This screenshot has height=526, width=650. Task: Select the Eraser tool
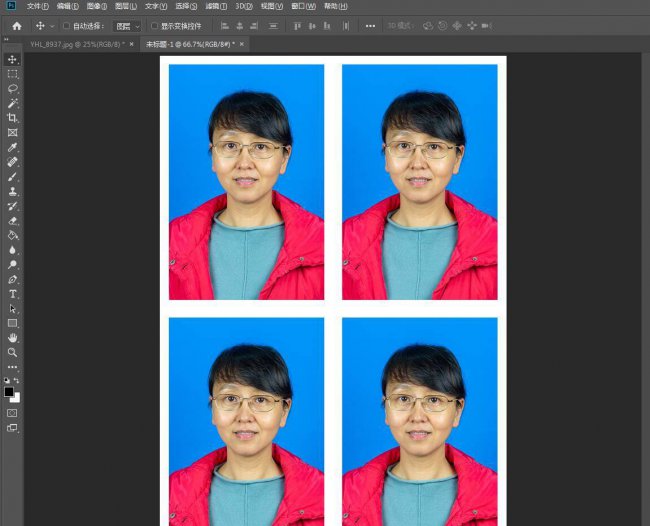pyautogui.click(x=12, y=221)
